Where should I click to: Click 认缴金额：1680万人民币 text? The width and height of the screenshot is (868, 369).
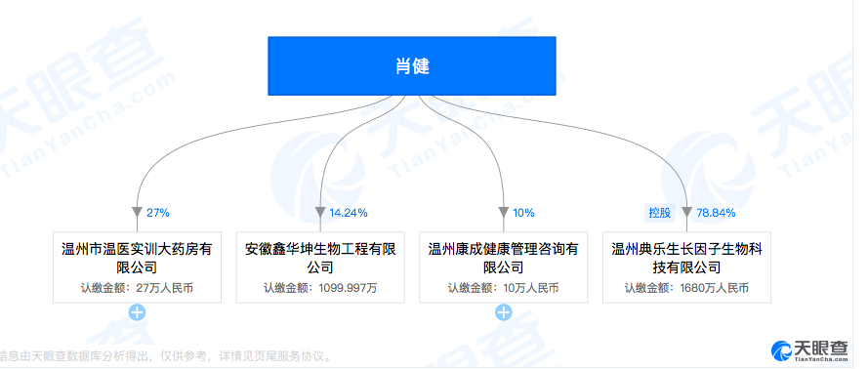pos(686,288)
